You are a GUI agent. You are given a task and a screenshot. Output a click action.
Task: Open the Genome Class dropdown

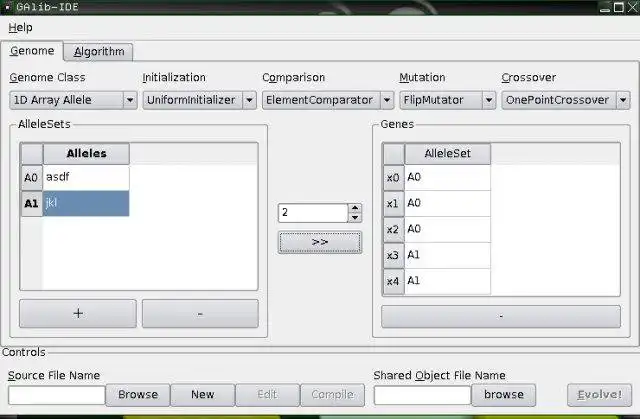coord(73,100)
